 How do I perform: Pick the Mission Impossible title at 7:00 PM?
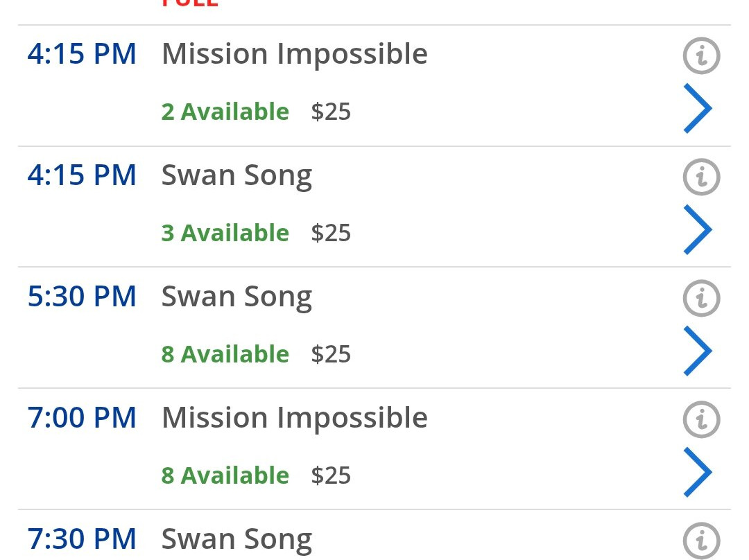[x=295, y=418]
